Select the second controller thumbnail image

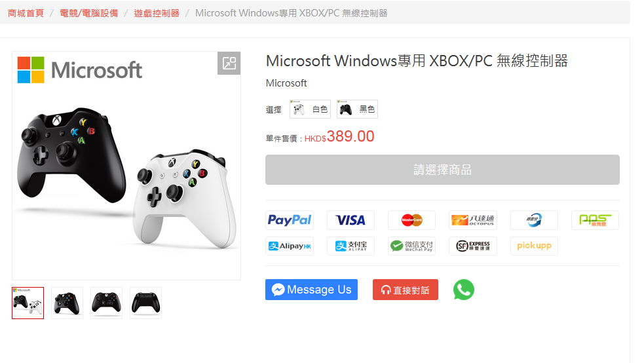point(67,303)
